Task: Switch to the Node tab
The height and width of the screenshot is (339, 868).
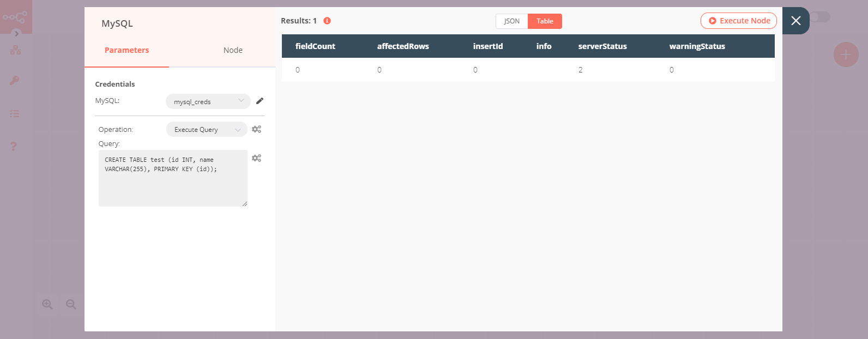Action: [x=233, y=50]
